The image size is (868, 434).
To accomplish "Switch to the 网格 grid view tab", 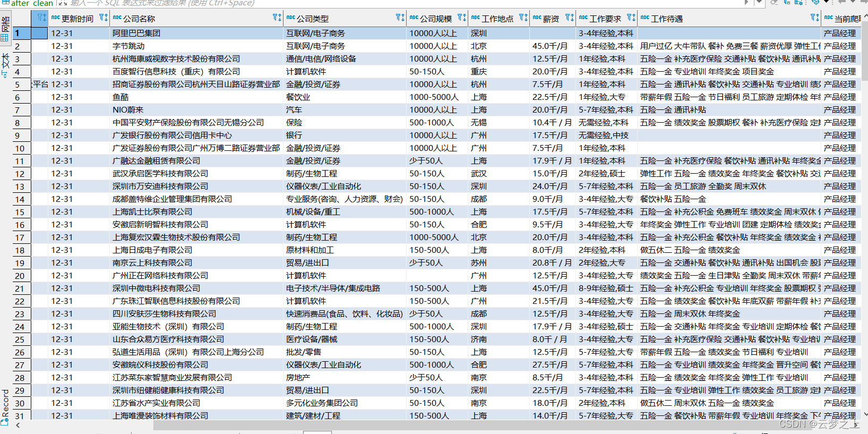I will (5, 29).
